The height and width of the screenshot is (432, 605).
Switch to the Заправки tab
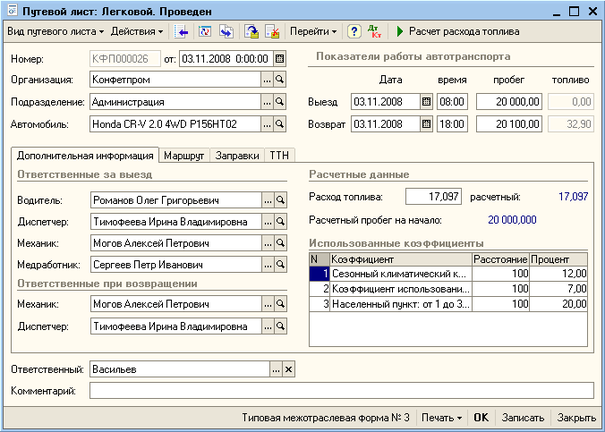[235, 156]
